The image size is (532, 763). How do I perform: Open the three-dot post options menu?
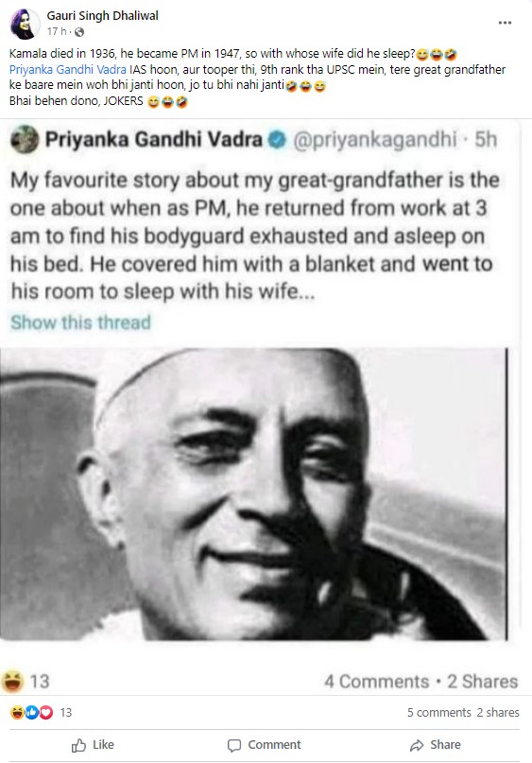(505, 23)
